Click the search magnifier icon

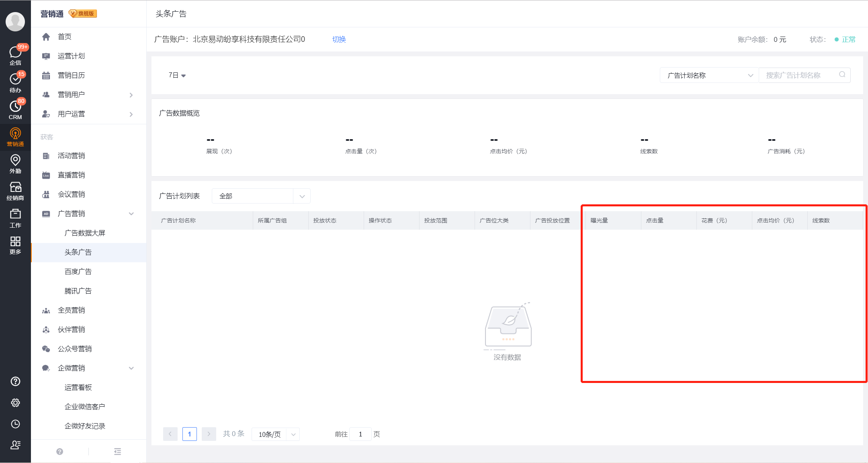click(x=842, y=74)
